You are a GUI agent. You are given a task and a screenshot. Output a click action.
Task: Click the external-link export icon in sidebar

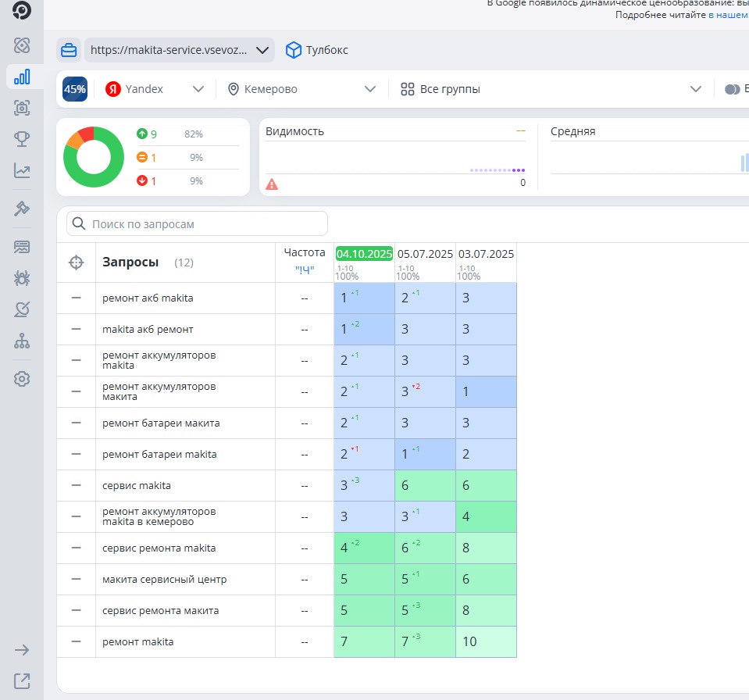click(22, 681)
